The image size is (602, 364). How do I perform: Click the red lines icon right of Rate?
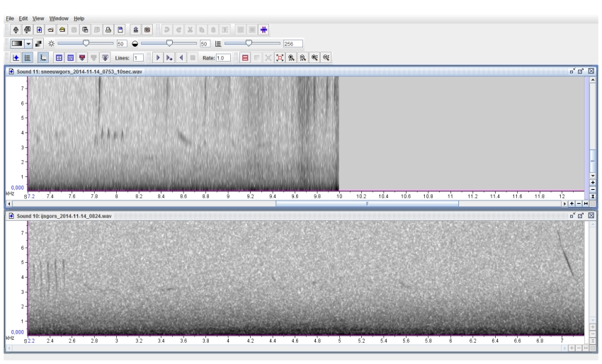click(245, 57)
